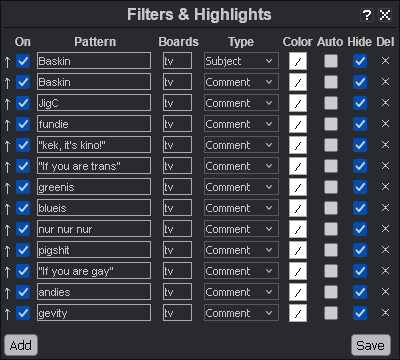
Task: Enable Auto for the "If you are trans" filter
Action: click(331, 166)
